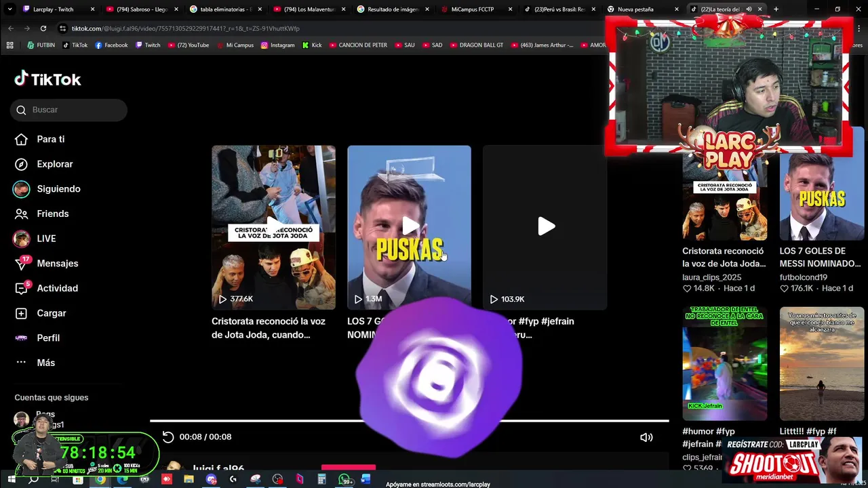868x488 pixels.
Task: Open sidebar video 'Cristorata reconoció la voz de Jota Joda...'
Action: click(724, 257)
